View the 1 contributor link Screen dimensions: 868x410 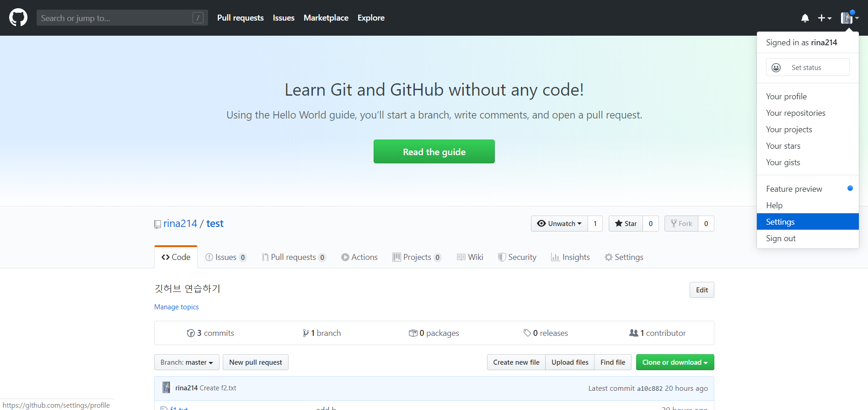pos(658,333)
